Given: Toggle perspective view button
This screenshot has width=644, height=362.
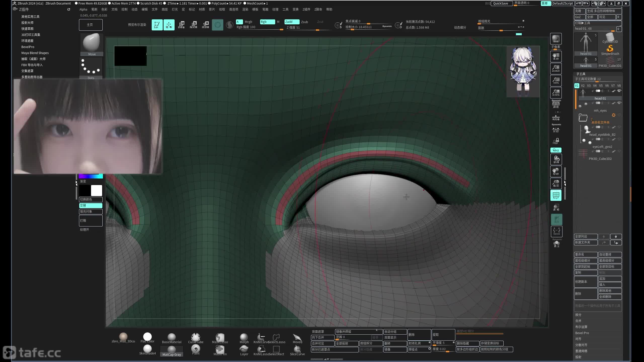Looking at the screenshot, I should [x=556, y=104].
